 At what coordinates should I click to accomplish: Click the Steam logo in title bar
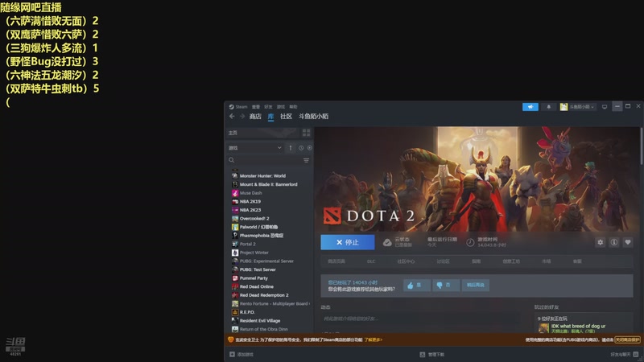[232, 107]
